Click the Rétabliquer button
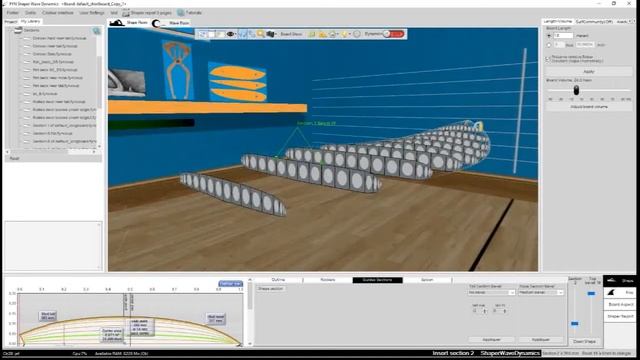This screenshot has width=640, height=360. [541, 340]
